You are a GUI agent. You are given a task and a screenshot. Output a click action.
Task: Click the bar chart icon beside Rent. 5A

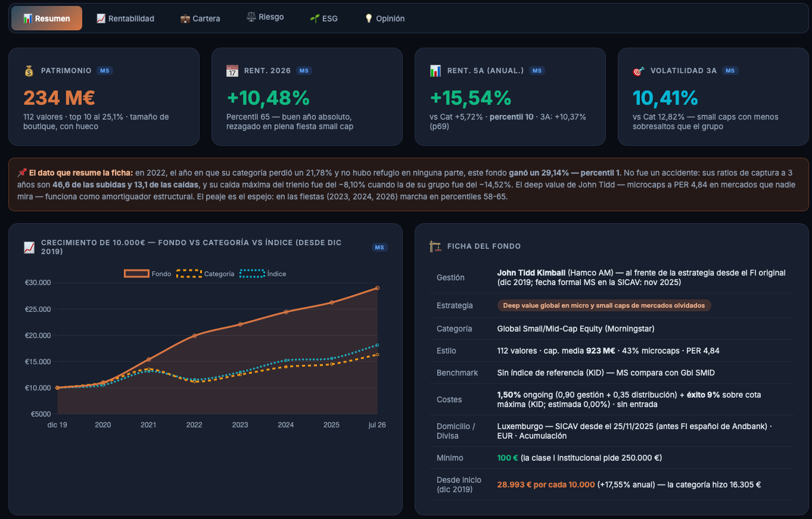pyautogui.click(x=435, y=71)
